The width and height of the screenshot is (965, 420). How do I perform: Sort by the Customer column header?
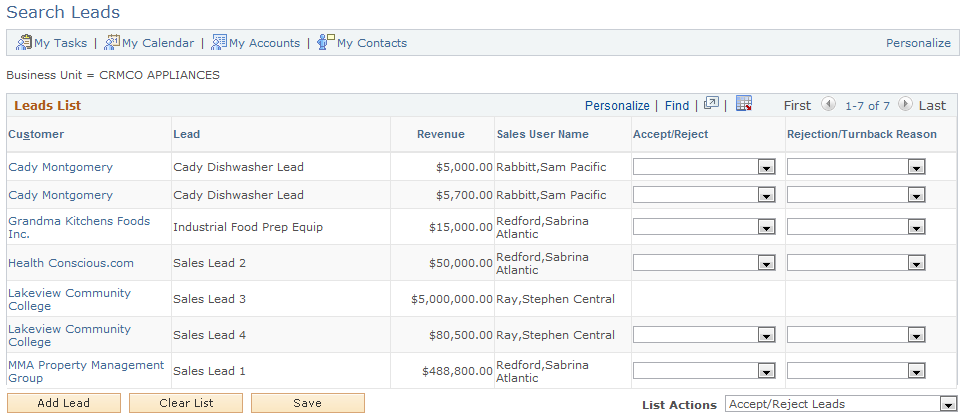[36, 134]
